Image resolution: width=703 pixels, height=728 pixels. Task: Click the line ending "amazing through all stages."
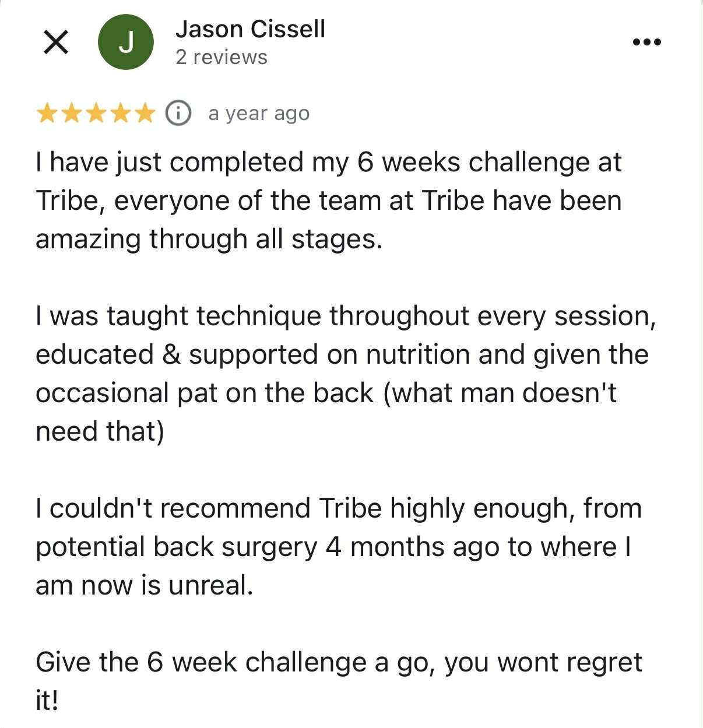pyautogui.click(x=209, y=239)
